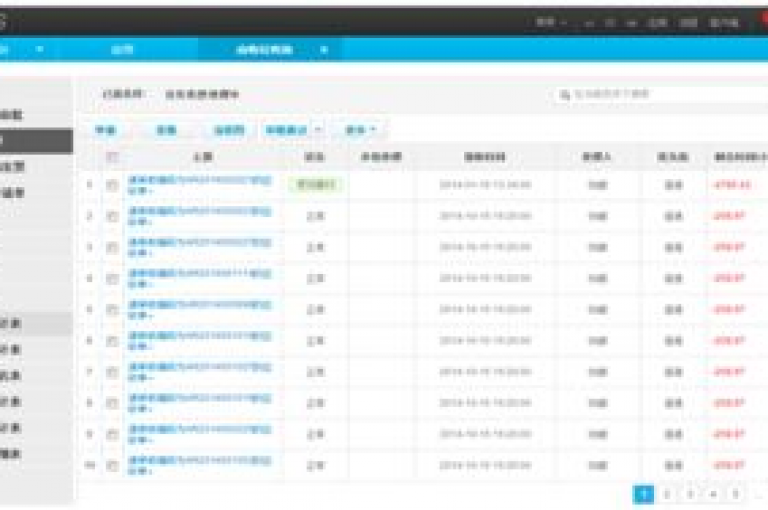Click the date-time cell in row 1

click(x=485, y=185)
